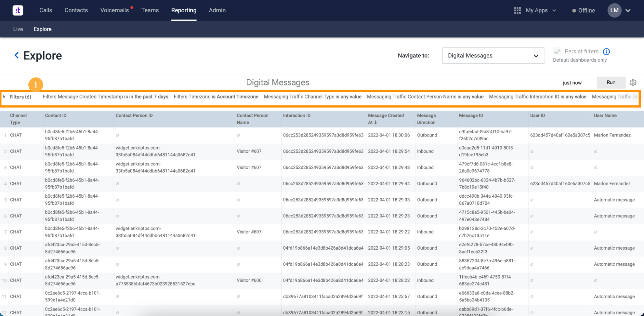Click Contact ID afd423ca in row 8
This screenshot has height=316, width=644.
click(72, 248)
